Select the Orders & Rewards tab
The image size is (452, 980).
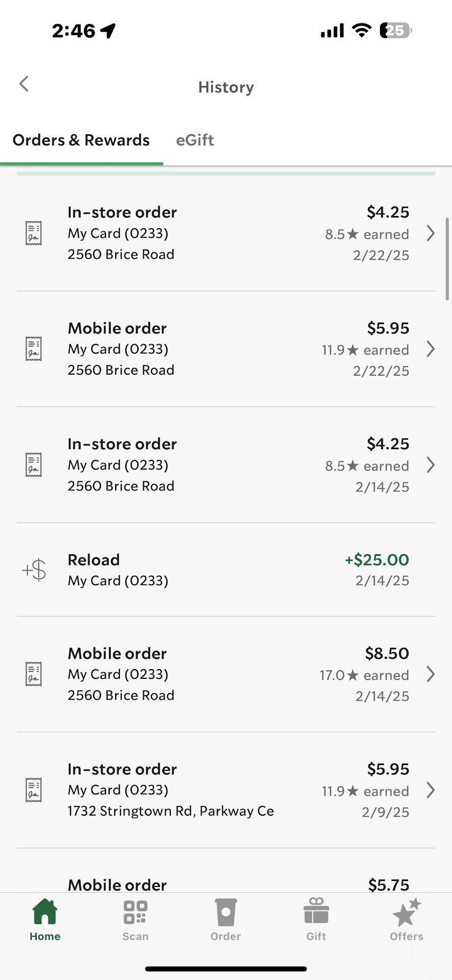click(x=81, y=140)
